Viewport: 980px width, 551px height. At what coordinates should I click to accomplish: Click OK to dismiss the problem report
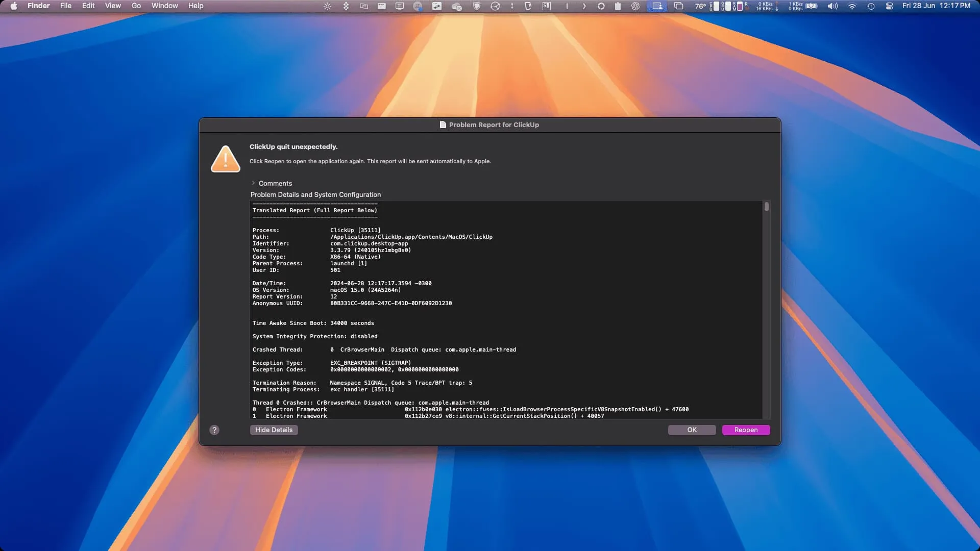692,430
